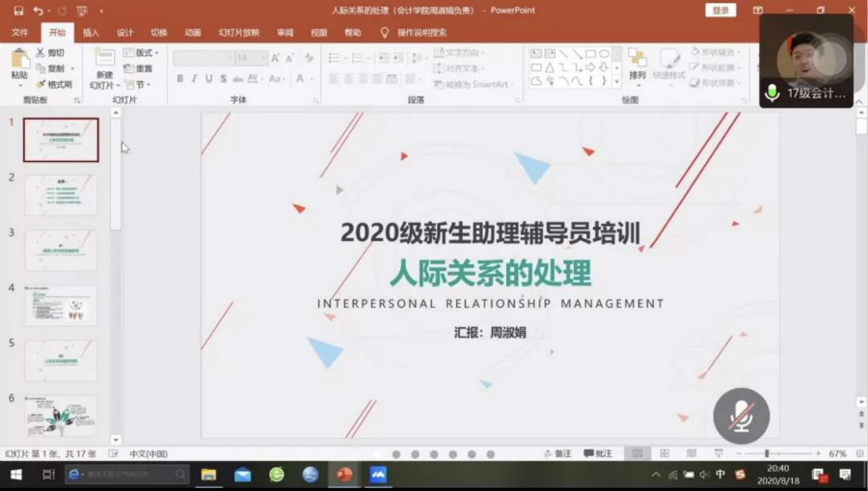
Task: Toggle Comments (批注) pane in status bar
Action: tap(598, 453)
